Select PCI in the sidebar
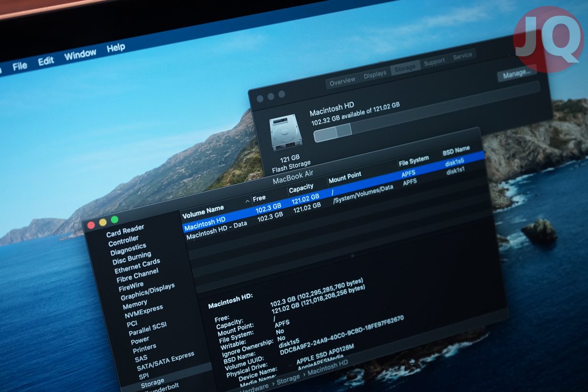 (132, 323)
